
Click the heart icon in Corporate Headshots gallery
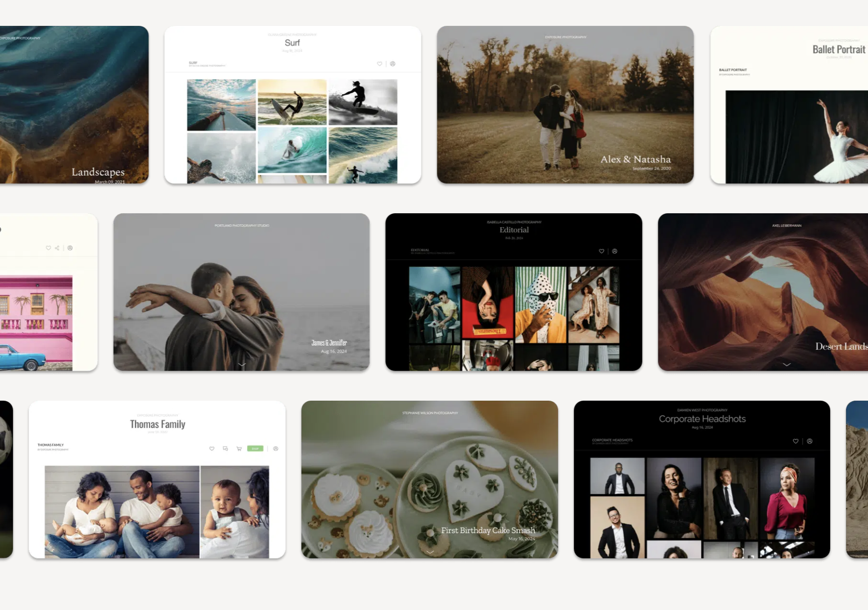coord(796,441)
